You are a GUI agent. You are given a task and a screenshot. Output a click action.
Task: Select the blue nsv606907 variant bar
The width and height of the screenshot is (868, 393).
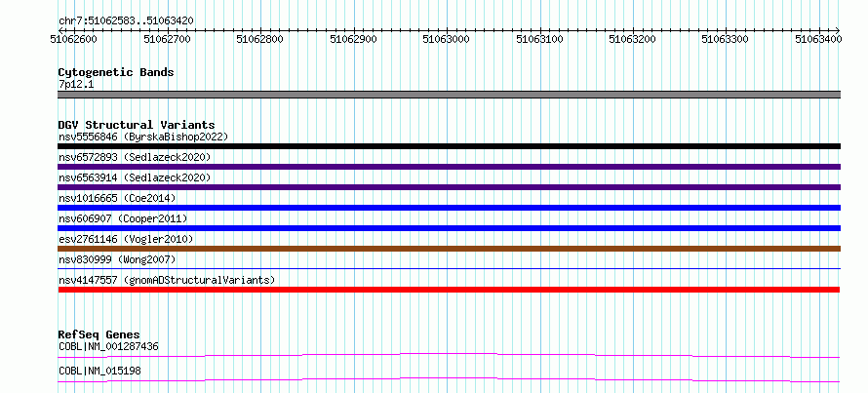[x=449, y=228]
